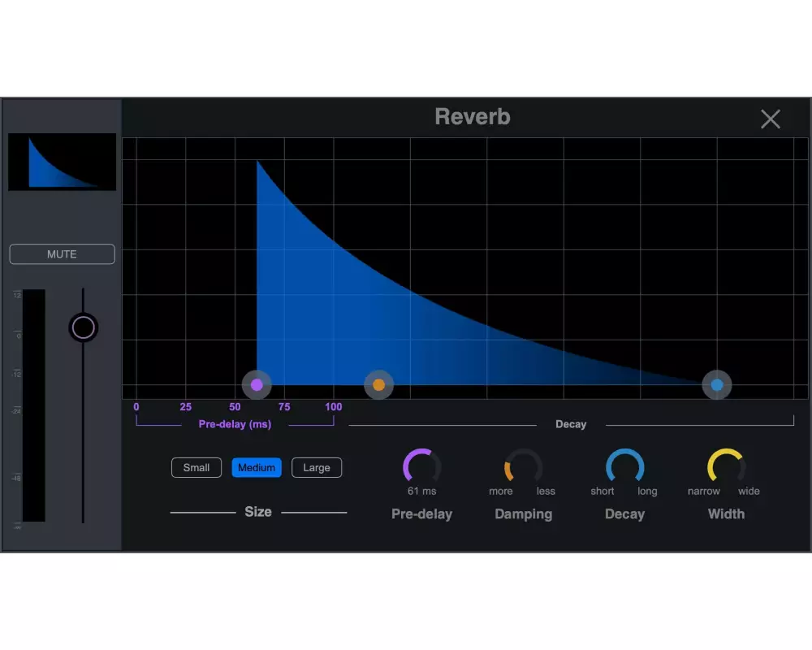Click the yellow Width knob
Screen dimensions: 812x650
tap(726, 466)
